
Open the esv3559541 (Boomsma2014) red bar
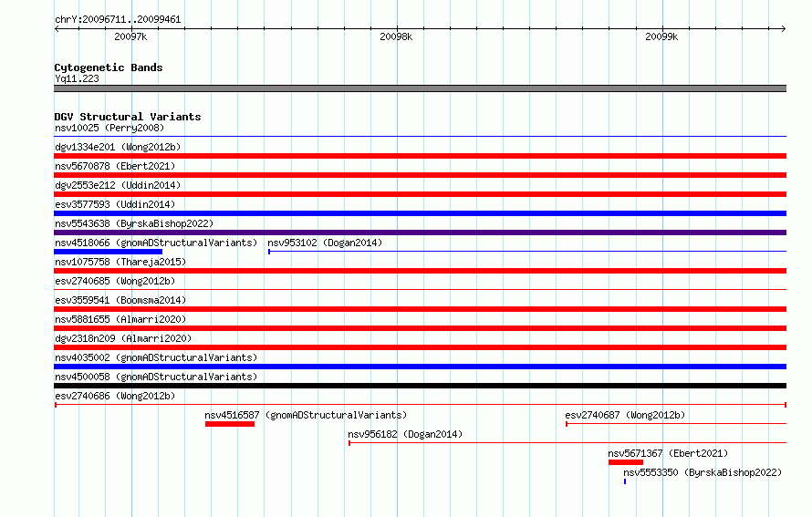click(420, 309)
